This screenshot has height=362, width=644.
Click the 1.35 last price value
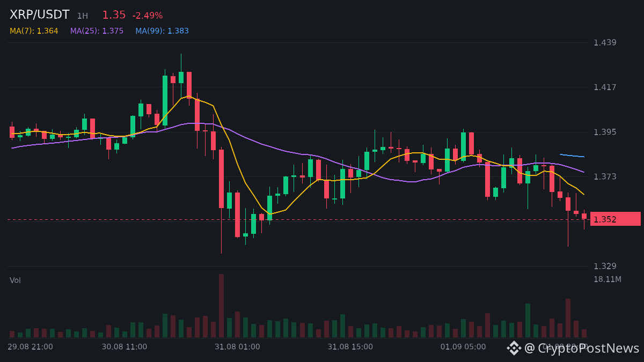(114, 15)
